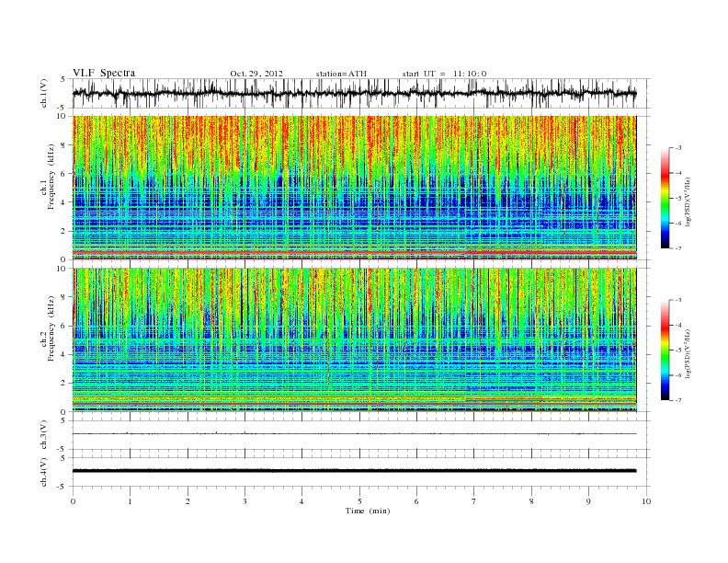
Task: Click the 'VLF Spectra' title text
Action: 104,73
